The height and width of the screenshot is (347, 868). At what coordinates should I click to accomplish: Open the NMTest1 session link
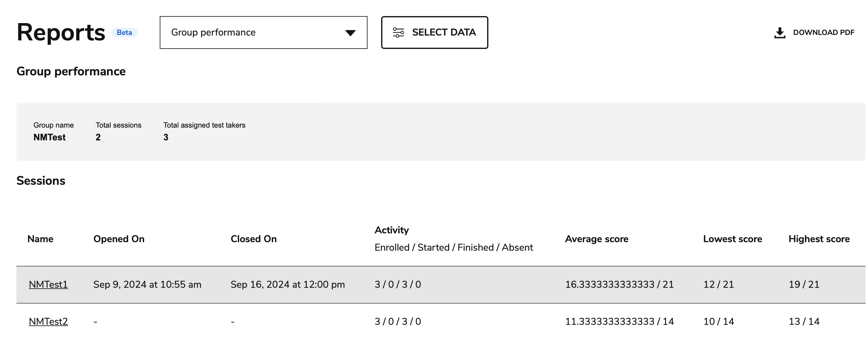(48, 284)
